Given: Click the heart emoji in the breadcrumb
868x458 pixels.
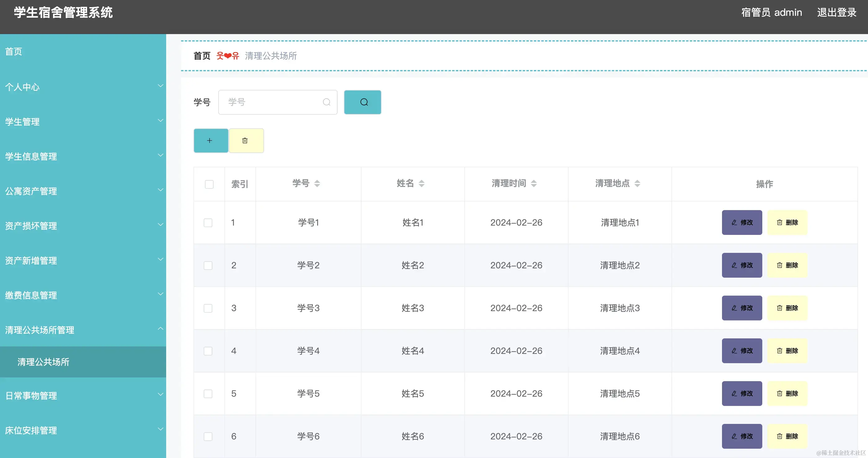Looking at the screenshot, I should tap(228, 56).
